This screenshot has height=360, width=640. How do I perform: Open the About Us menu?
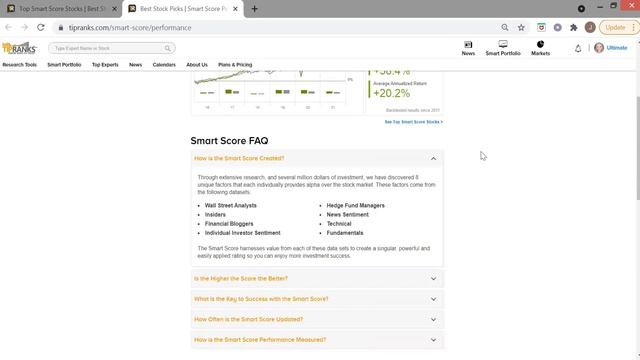coord(197,65)
